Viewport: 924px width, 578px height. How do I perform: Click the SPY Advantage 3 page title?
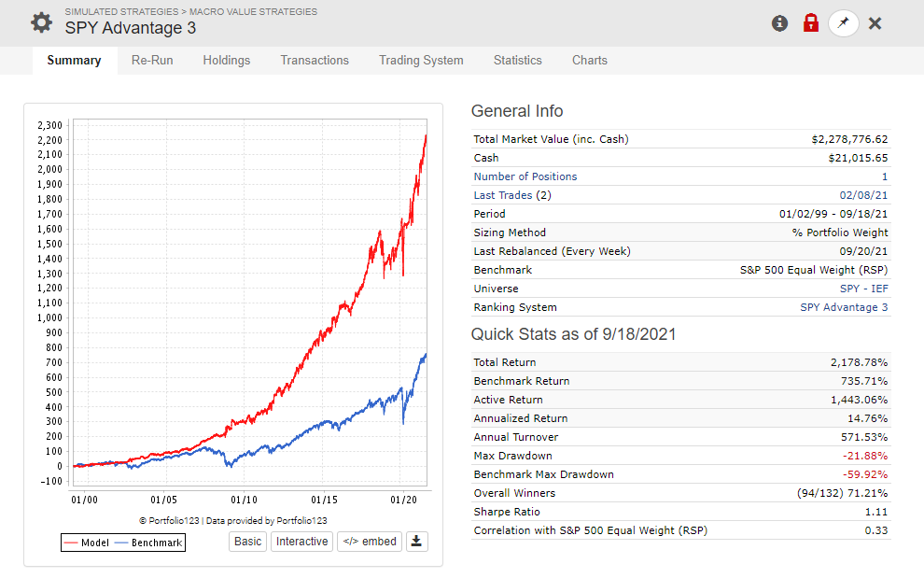coord(131,28)
